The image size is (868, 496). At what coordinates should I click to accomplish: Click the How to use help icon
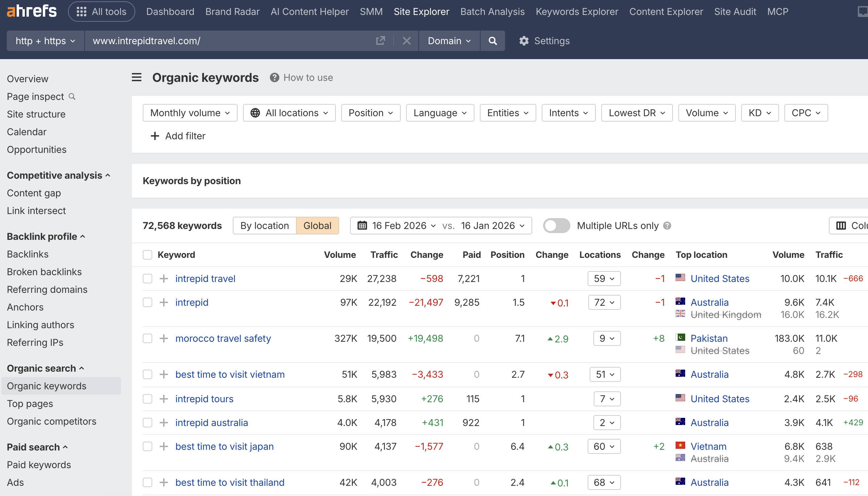[x=274, y=77]
